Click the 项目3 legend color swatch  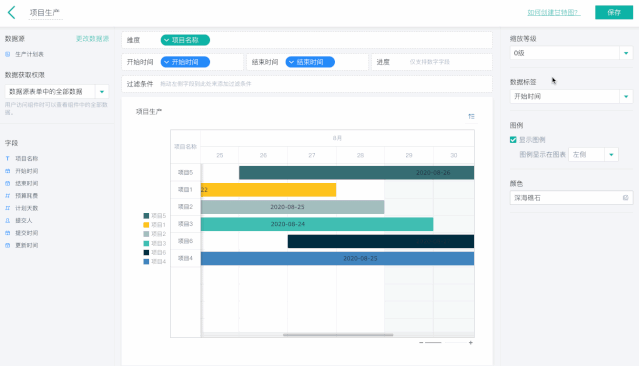pos(146,243)
